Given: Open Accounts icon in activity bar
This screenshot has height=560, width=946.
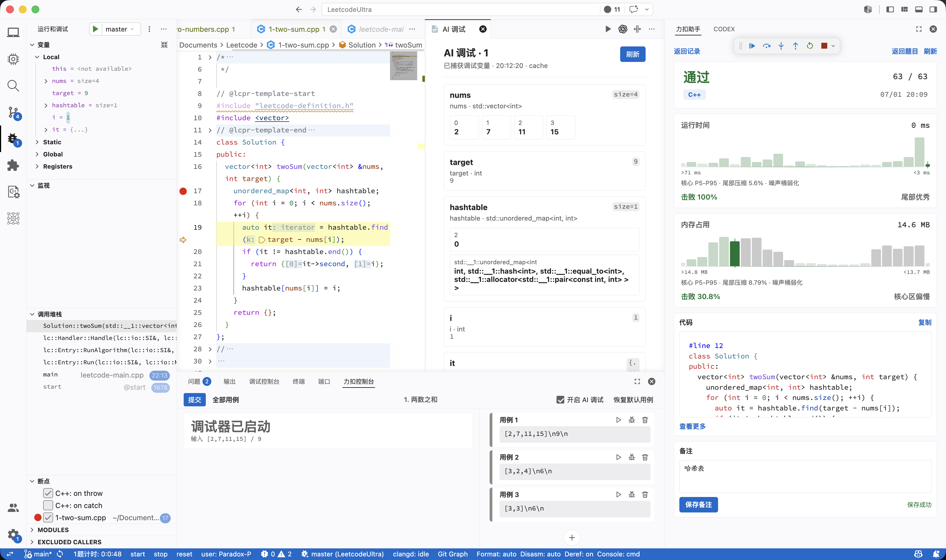Looking at the screenshot, I should pos(13,508).
